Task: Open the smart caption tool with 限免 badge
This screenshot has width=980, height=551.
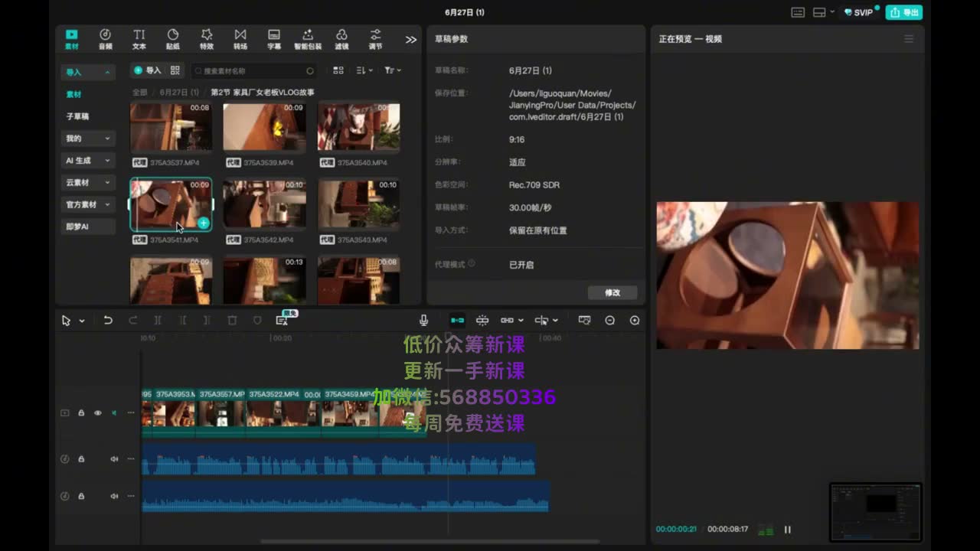Action: click(x=283, y=320)
